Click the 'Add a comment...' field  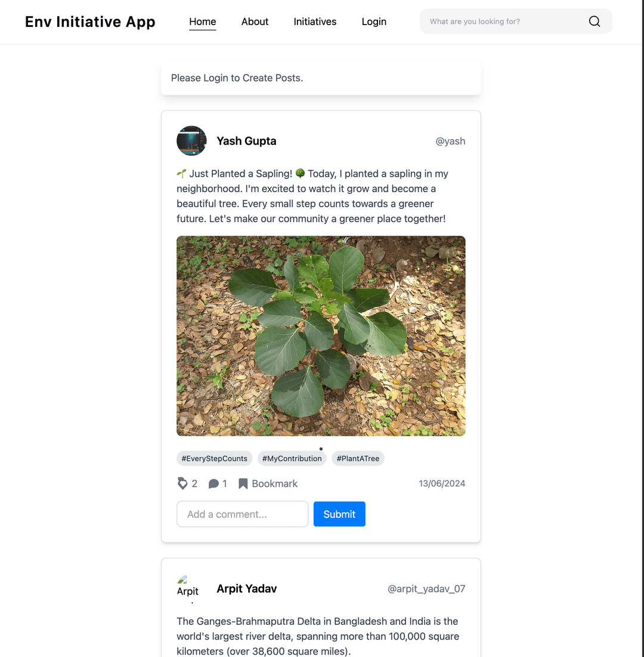tap(242, 514)
